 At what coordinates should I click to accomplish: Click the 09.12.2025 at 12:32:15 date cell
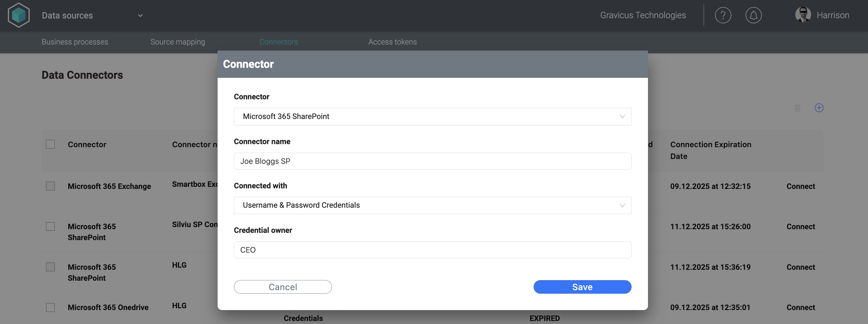tap(710, 186)
